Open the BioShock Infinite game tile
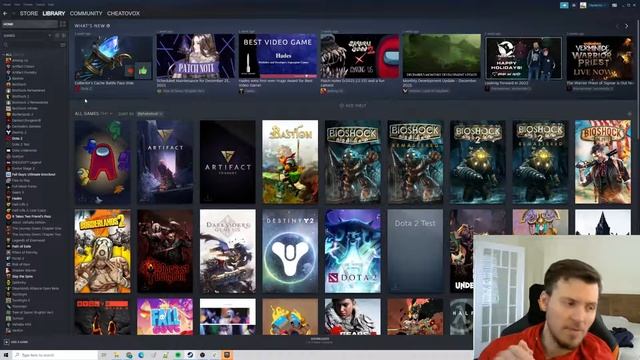The height and width of the screenshot is (360, 640). tap(603, 162)
